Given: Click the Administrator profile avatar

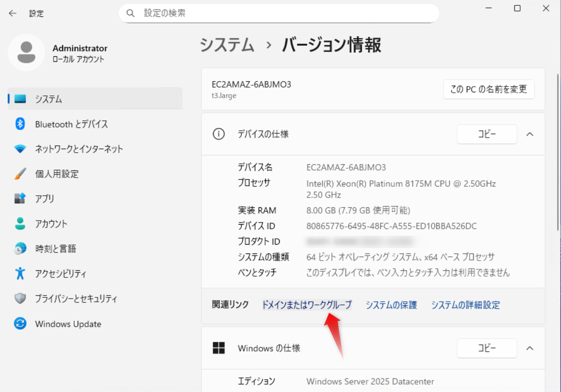Looking at the screenshot, I should (x=26, y=52).
